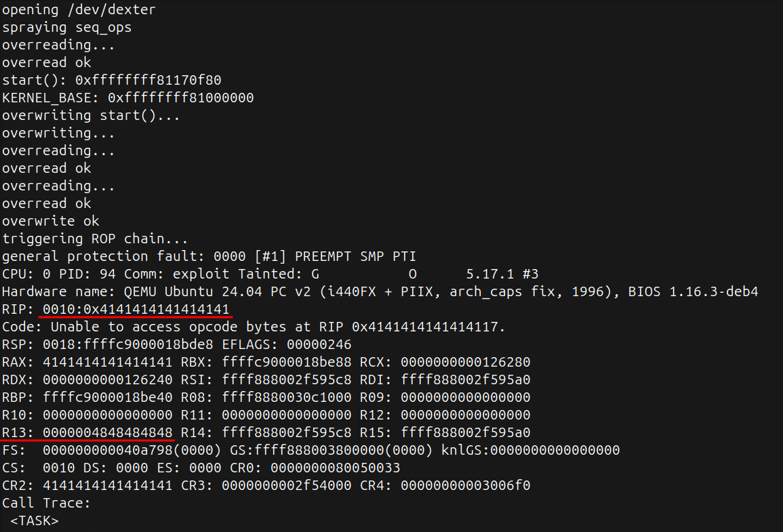Click the "general protection fault" text
783x532 pixels.
click(103, 256)
